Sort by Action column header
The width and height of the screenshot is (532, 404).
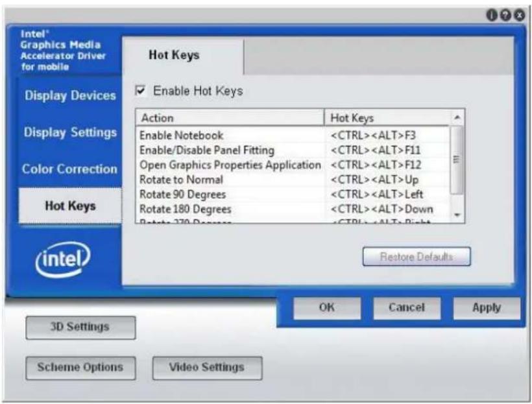coord(230,118)
